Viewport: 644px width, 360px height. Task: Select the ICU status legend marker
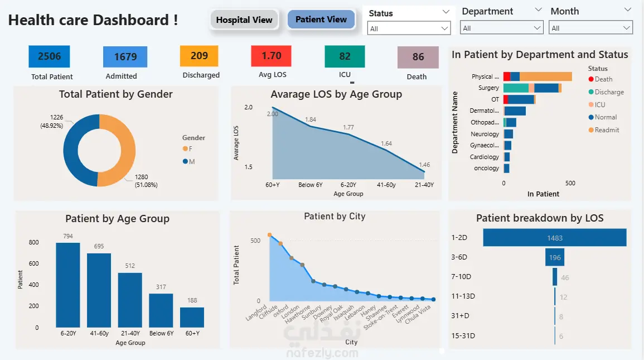pyautogui.click(x=591, y=105)
